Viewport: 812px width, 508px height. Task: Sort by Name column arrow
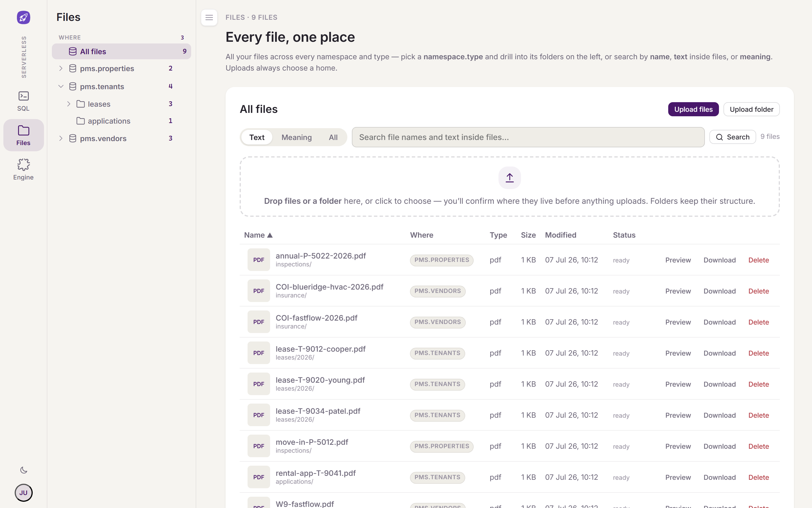tap(270, 235)
